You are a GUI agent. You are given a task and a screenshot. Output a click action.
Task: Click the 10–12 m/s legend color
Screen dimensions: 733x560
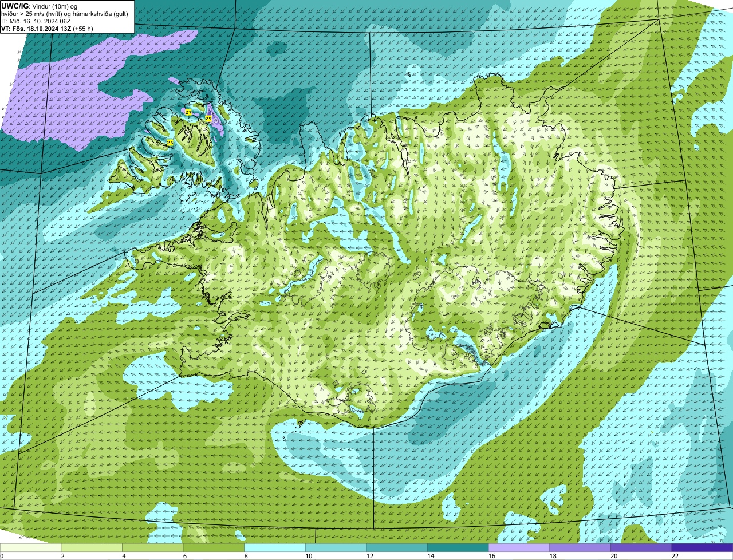pos(336,547)
